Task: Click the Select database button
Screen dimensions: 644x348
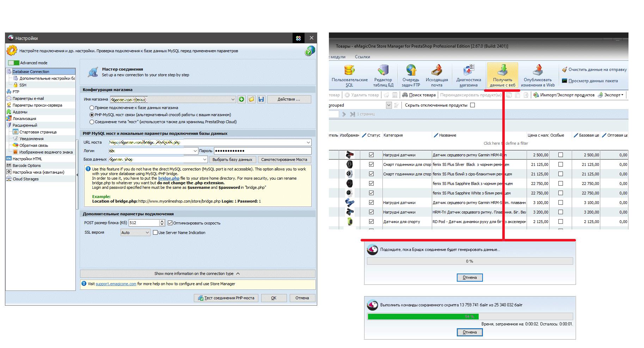Action: coord(233,160)
